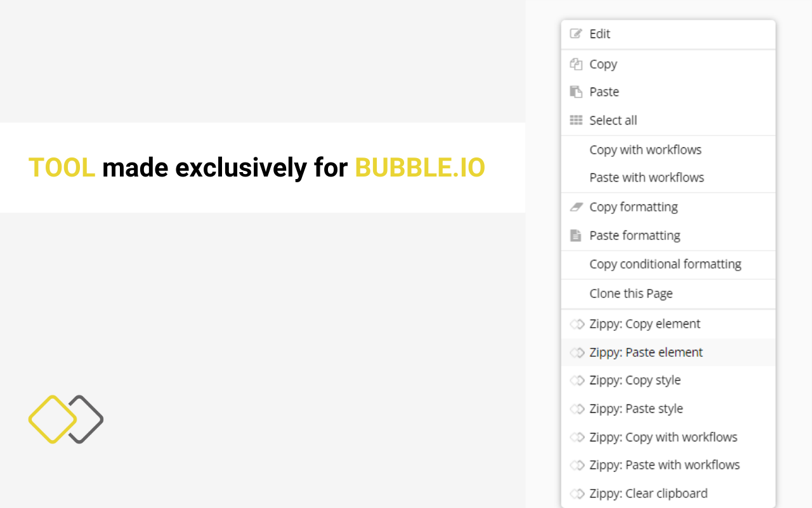Click the Zippy icon beside Copy element
Viewport: 812px width, 508px height.
[x=577, y=324]
